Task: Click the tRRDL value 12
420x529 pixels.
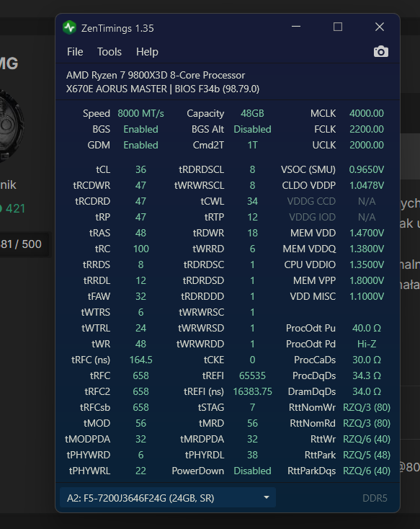Action: [x=140, y=280]
